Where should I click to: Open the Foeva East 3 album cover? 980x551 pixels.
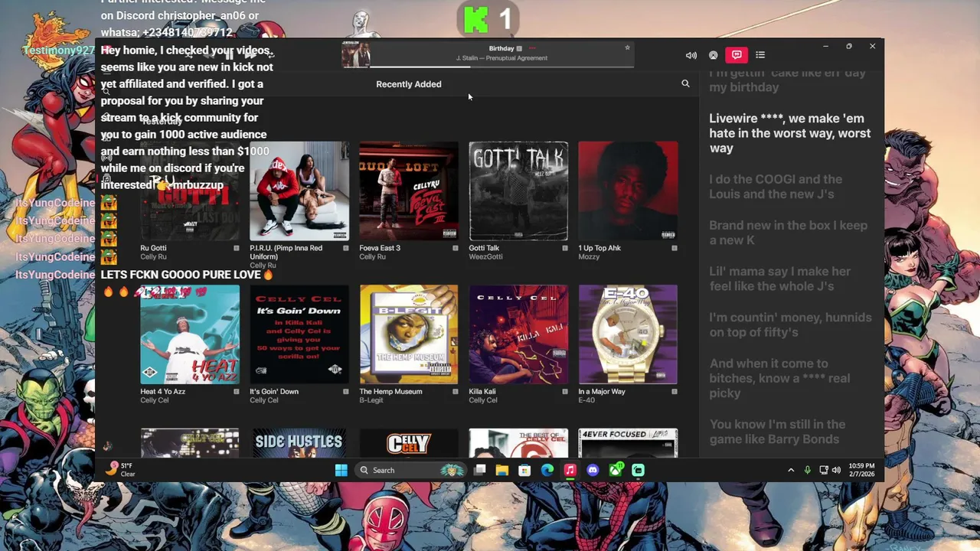point(409,191)
